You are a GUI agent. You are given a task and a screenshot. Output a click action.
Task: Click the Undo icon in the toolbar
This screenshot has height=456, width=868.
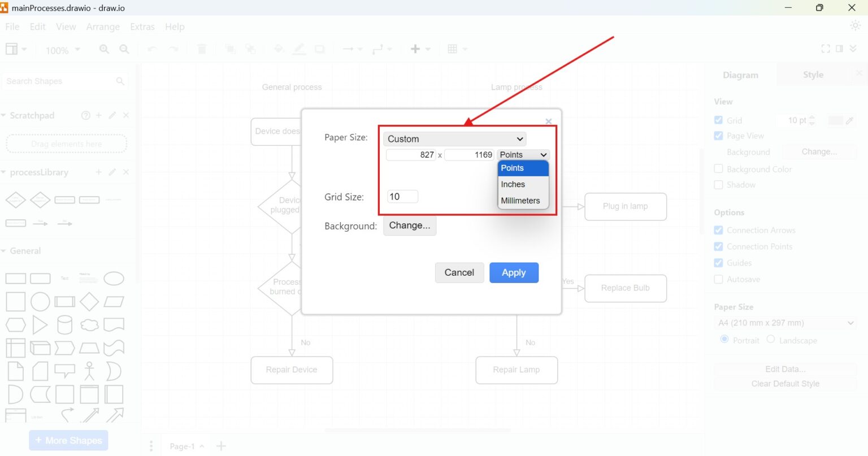(x=151, y=49)
